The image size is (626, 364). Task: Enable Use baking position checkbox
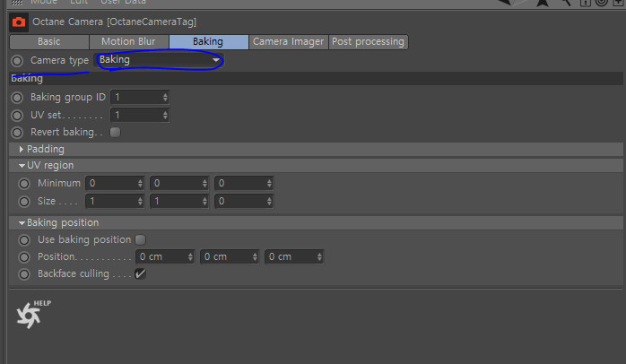point(140,239)
